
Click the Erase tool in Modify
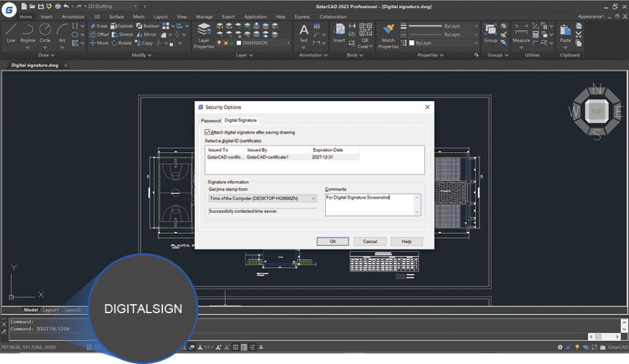pyautogui.click(x=99, y=26)
